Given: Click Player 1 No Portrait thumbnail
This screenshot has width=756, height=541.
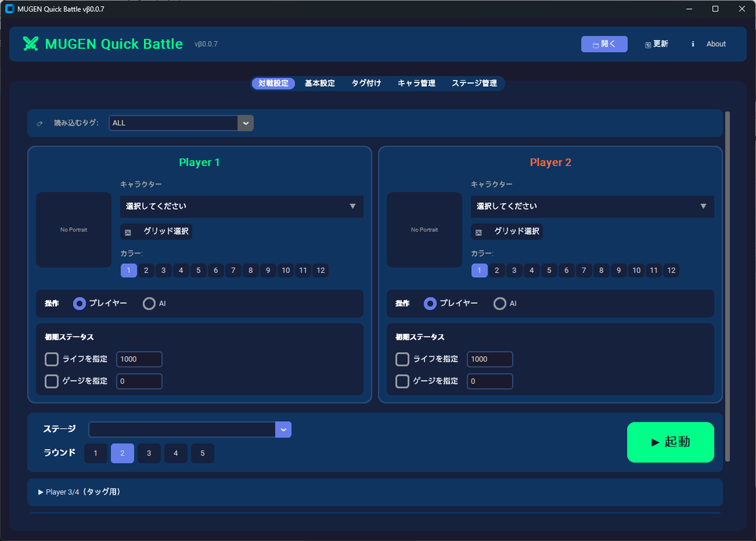Looking at the screenshot, I should (x=74, y=230).
